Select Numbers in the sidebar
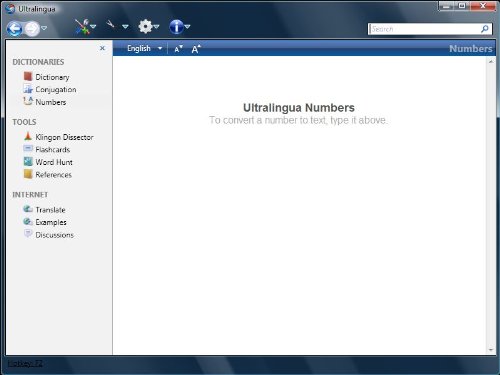The image size is (500, 375). (x=51, y=102)
